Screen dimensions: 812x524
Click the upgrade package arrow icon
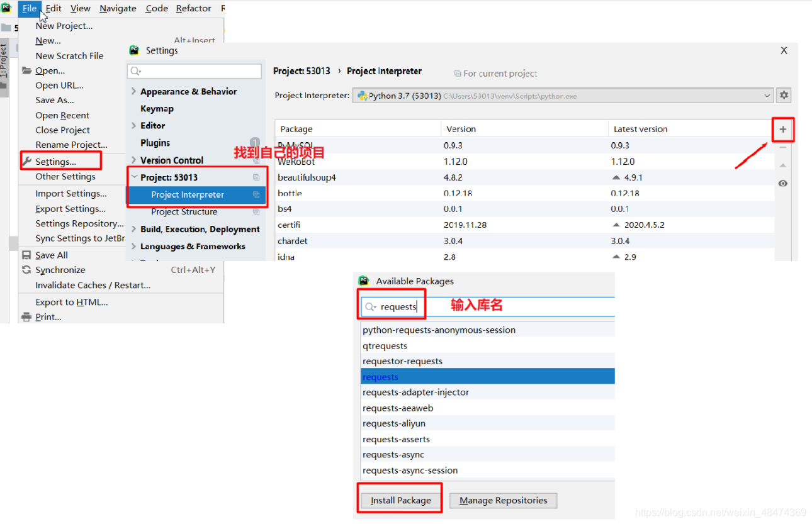point(783,165)
